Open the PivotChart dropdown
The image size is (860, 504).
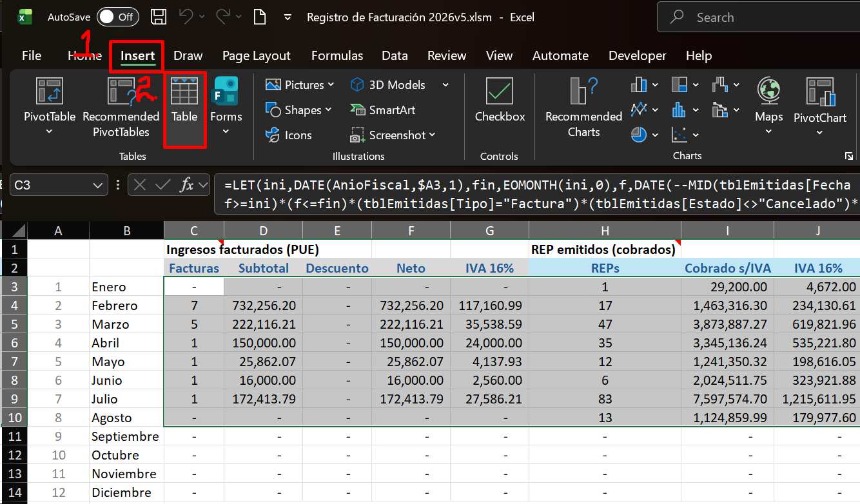(x=819, y=133)
